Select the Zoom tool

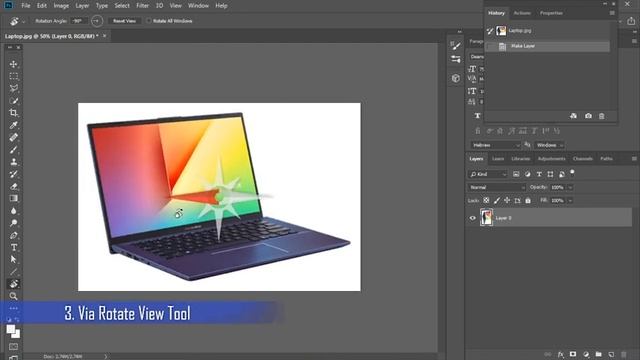13,296
